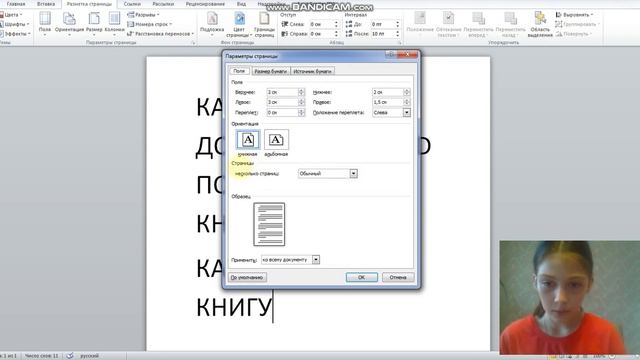Switch to the Главная ribbon tab
640x360 pixels.
pos(16,4)
